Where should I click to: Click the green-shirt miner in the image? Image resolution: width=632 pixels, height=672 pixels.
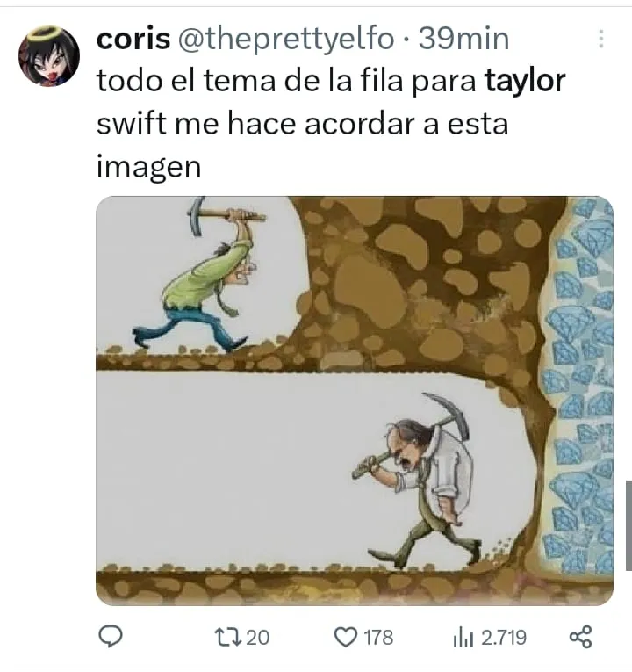[200, 274]
